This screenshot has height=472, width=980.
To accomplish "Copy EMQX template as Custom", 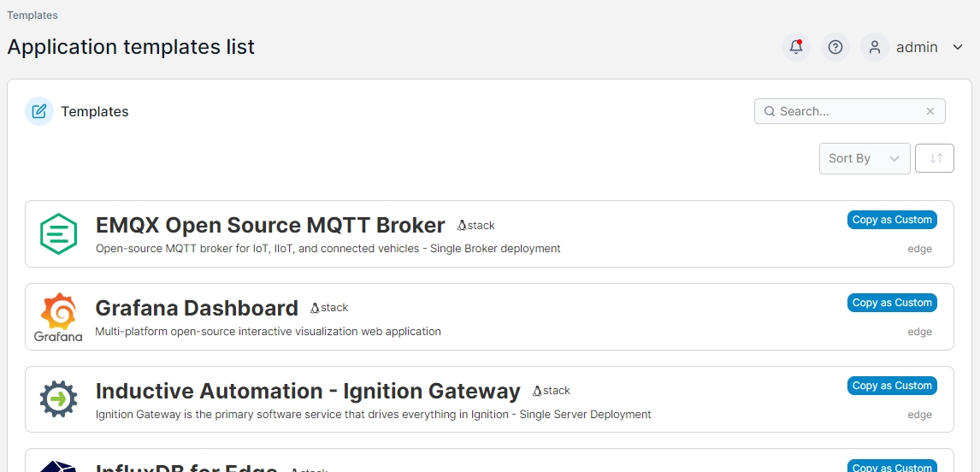I will 892,220.
